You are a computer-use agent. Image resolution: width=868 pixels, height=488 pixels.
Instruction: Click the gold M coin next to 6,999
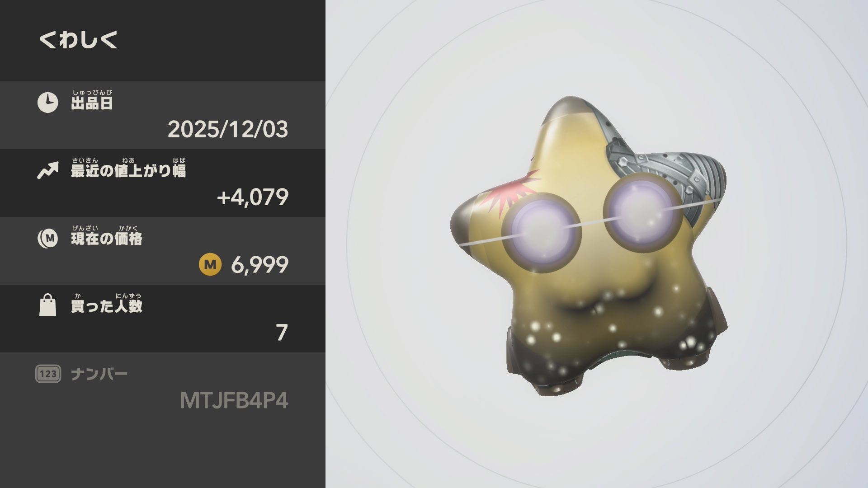click(210, 264)
